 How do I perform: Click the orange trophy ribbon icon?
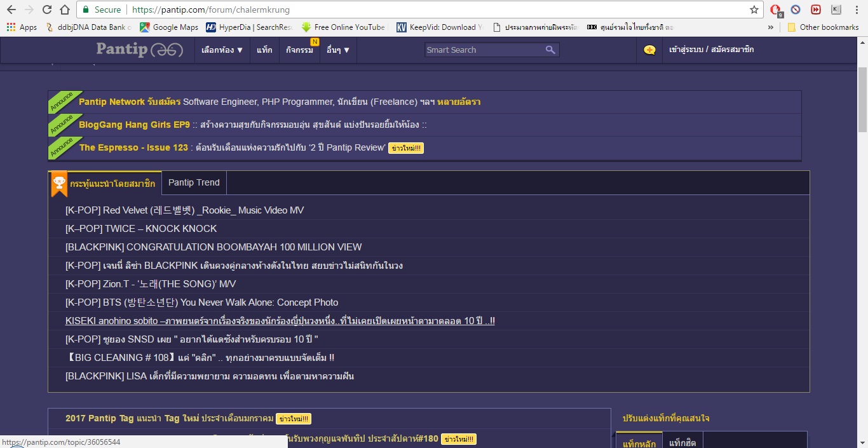(x=59, y=184)
